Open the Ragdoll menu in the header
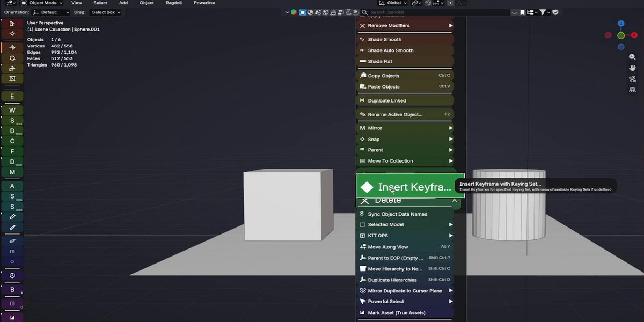Screen dimensions: 644x322 [x=174, y=3]
